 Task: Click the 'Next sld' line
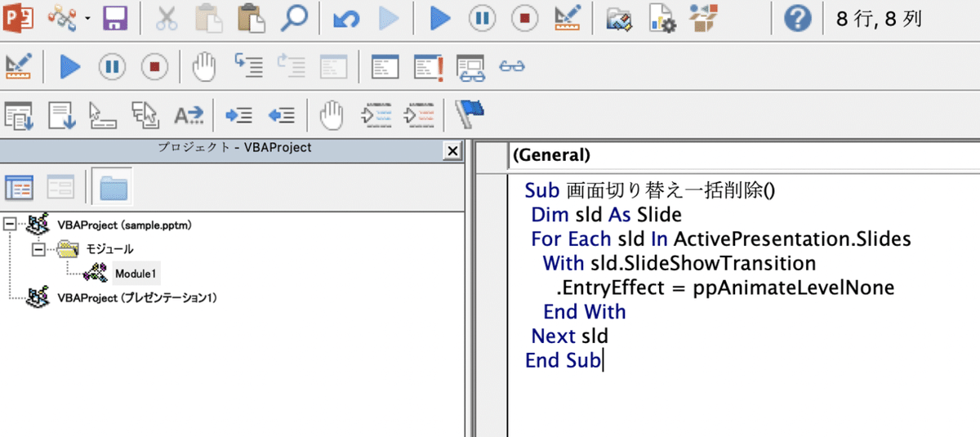(x=570, y=336)
